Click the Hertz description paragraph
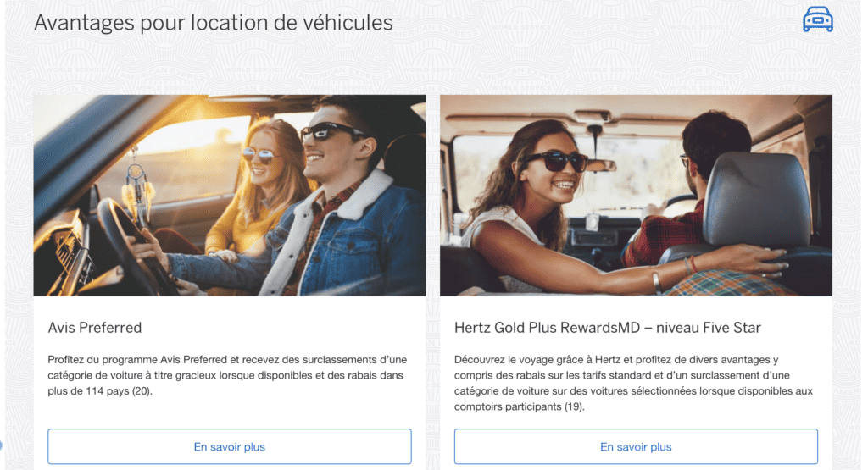Screen dimensions: 868x470 pyautogui.click(x=633, y=383)
